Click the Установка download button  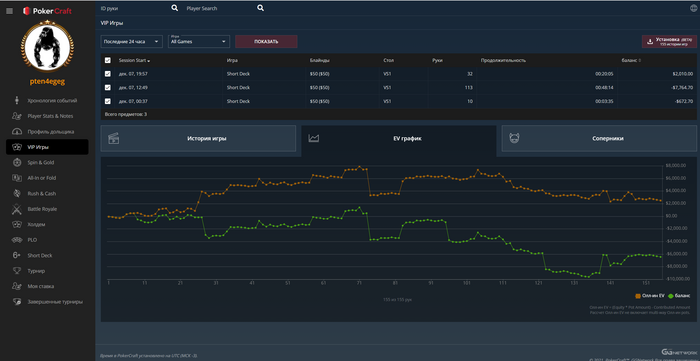tap(669, 41)
